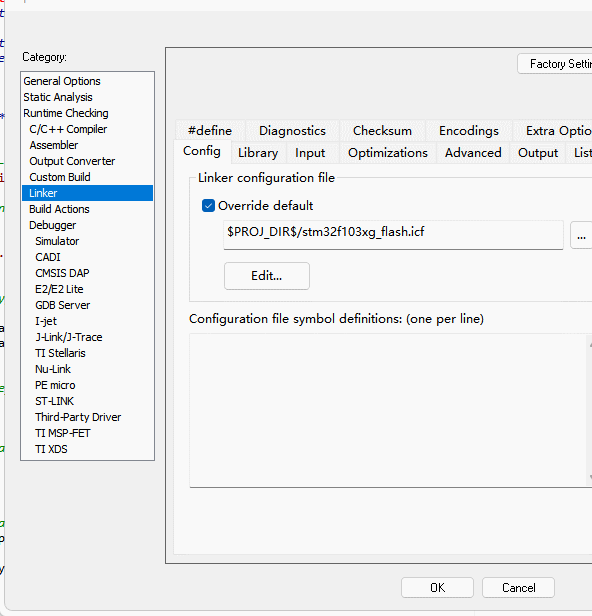Select Simulator debugger driver
The height and width of the screenshot is (616, 592).
pyautogui.click(x=87, y=241)
